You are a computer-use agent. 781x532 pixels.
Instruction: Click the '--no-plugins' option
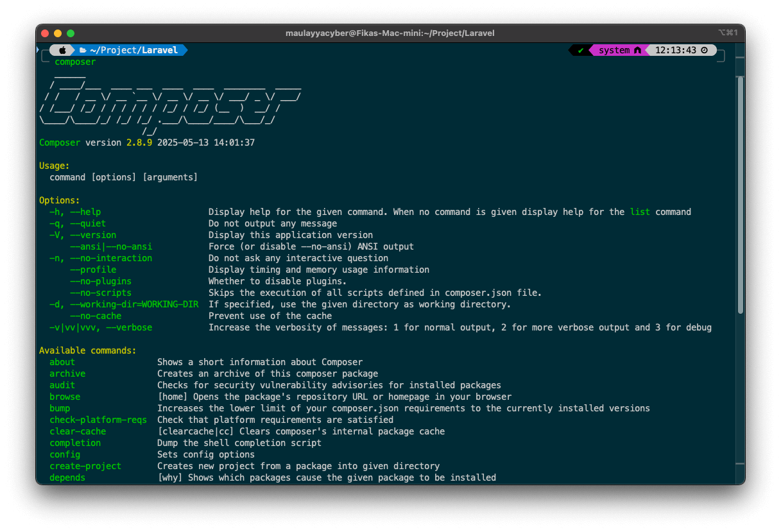pyautogui.click(x=101, y=281)
